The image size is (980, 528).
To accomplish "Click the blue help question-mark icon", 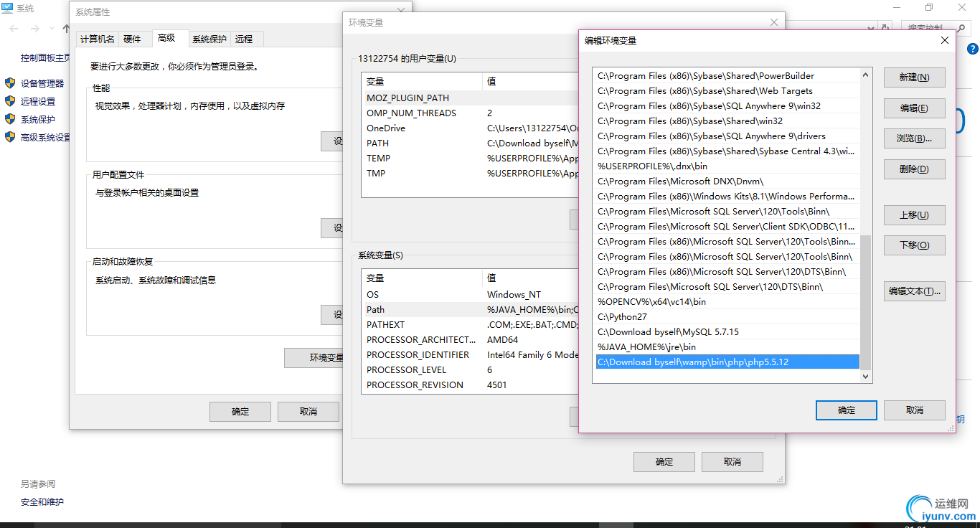I will (x=973, y=49).
